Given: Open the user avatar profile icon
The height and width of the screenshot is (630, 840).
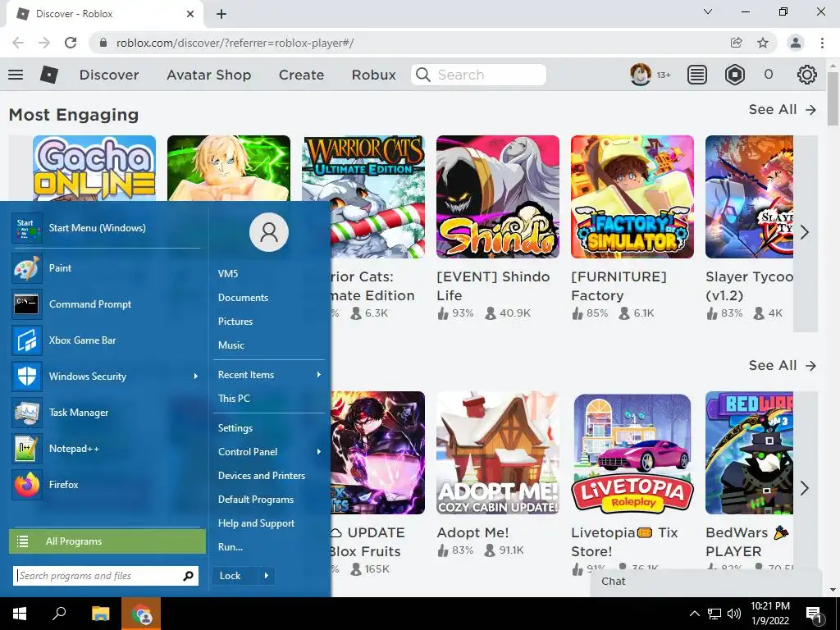Looking at the screenshot, I should pyautogui.click(x=640, y=75).
